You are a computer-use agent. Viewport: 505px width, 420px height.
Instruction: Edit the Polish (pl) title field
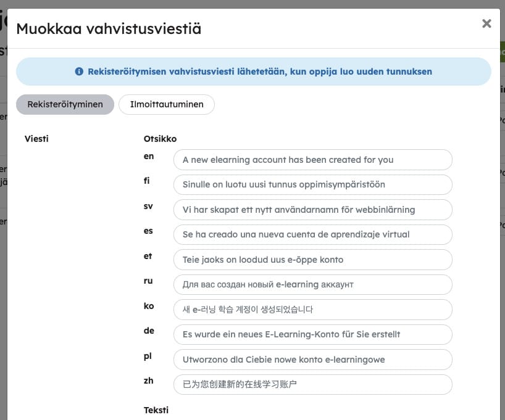(x=313, y=360)
